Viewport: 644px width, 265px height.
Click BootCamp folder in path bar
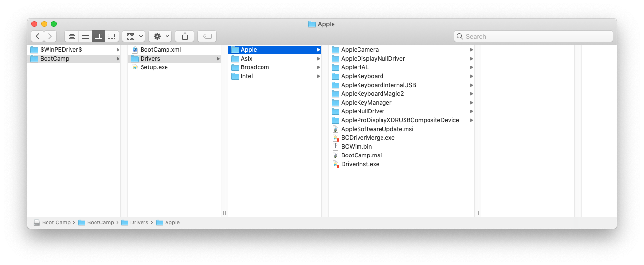96,222
